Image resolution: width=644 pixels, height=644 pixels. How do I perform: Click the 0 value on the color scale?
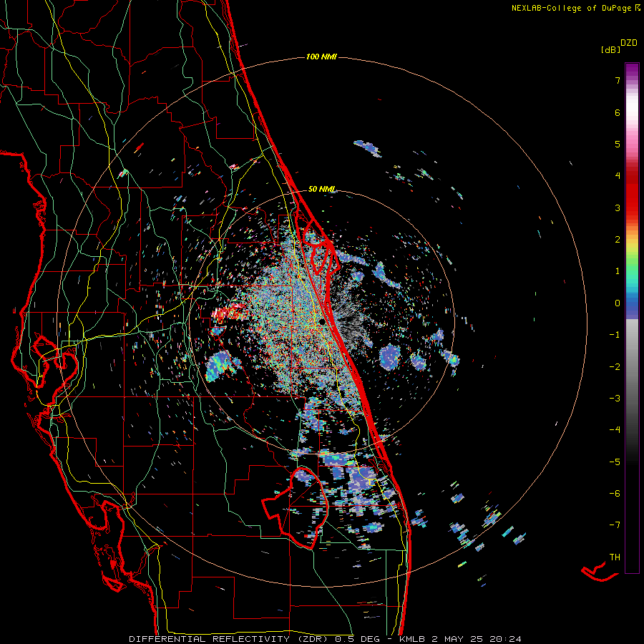tap(618, 303)
